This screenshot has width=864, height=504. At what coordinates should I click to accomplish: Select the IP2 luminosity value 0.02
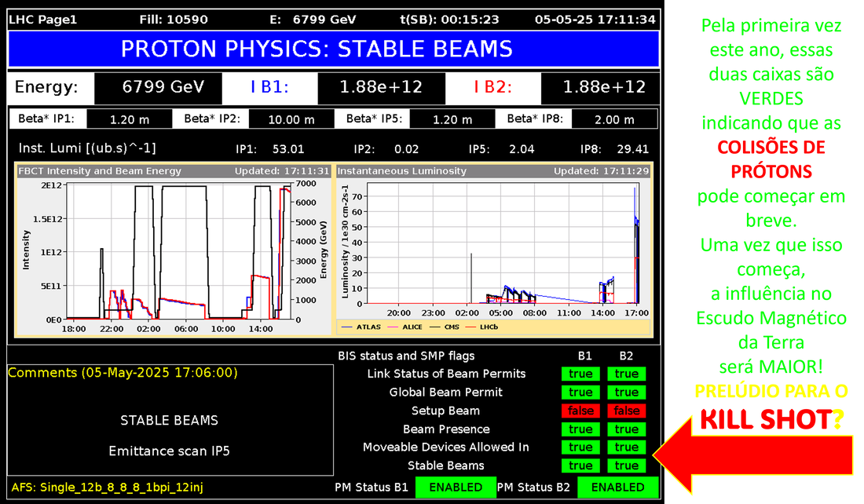pos(407,149)
